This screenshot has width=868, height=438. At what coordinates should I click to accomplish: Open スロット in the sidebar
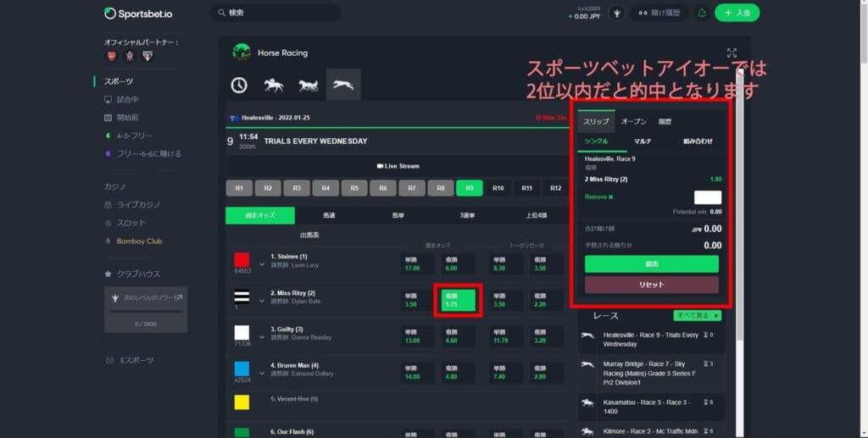125,223
